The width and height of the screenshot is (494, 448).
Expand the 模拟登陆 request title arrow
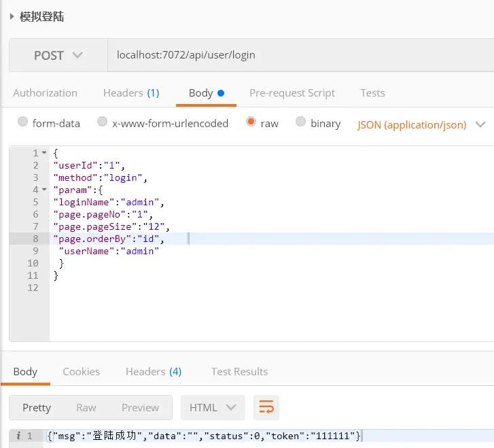[x=12, y=16]
